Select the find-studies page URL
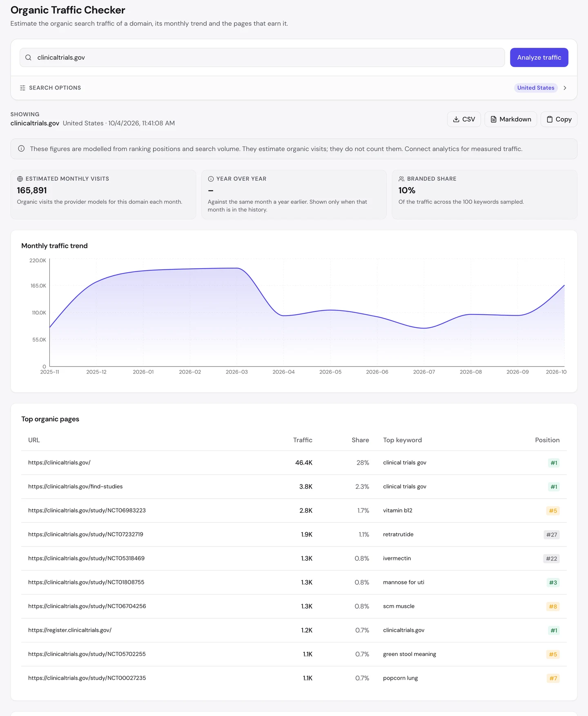The width and height of the screenshot is (588, 716). (x=76, y=487)
